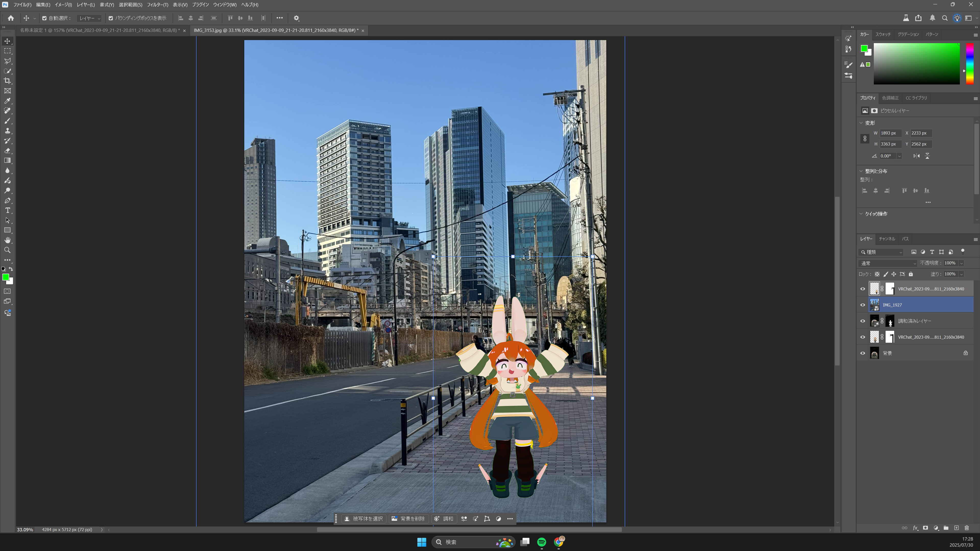This screenshot has width=980, height=551.
Task: Open the options bar settings gear
Action: coord(296,18)
